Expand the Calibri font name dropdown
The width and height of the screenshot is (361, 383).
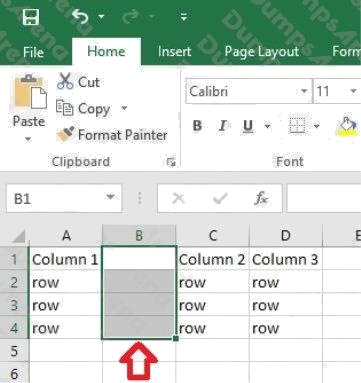(x=304, y=91)
